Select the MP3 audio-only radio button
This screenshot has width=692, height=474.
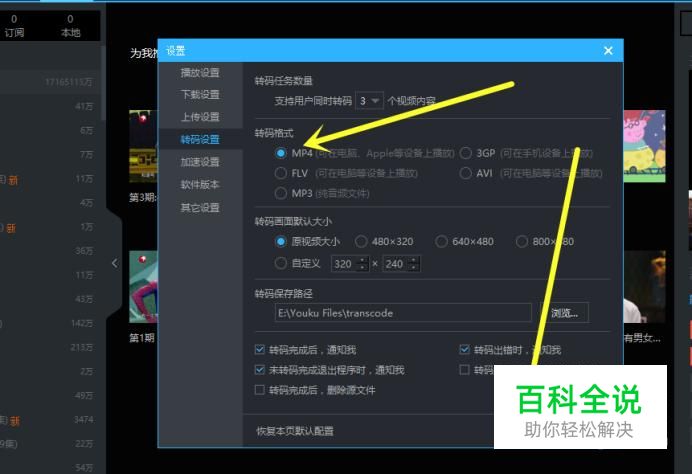click(281, 193)
